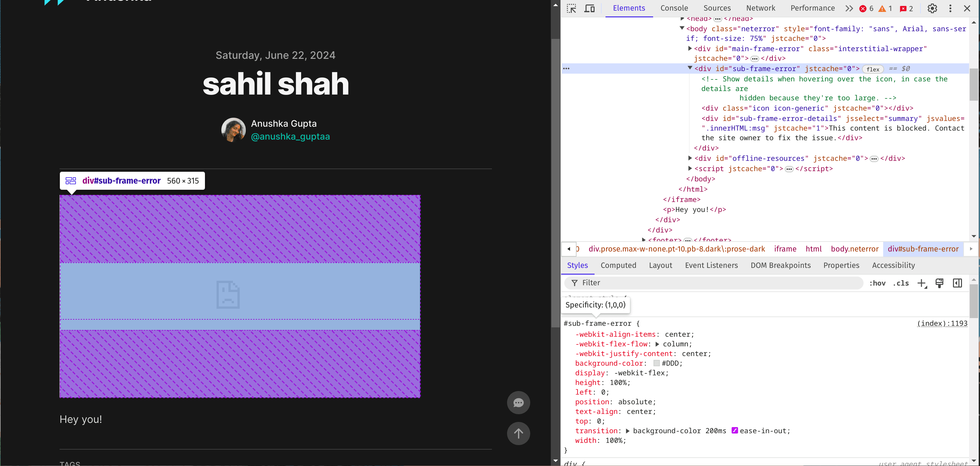
Task: Open the chat comments floating button
Action: click(x=518, y=402)
